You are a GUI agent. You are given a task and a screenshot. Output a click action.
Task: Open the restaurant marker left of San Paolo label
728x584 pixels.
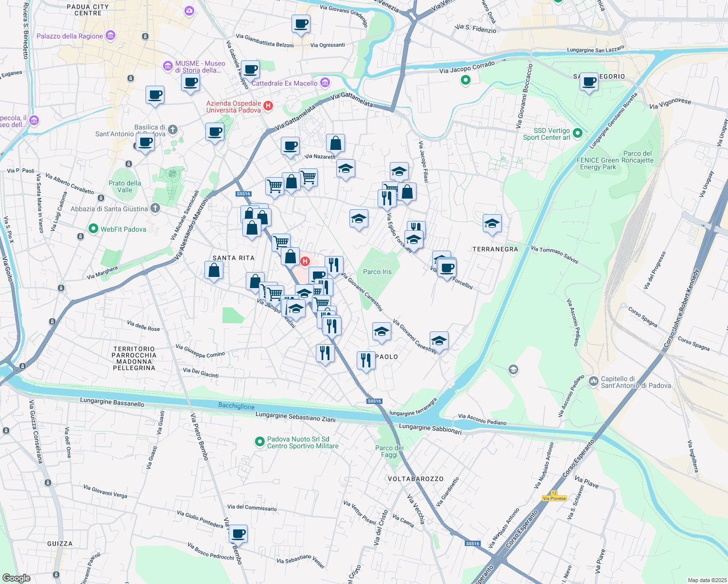coord(365,361)
